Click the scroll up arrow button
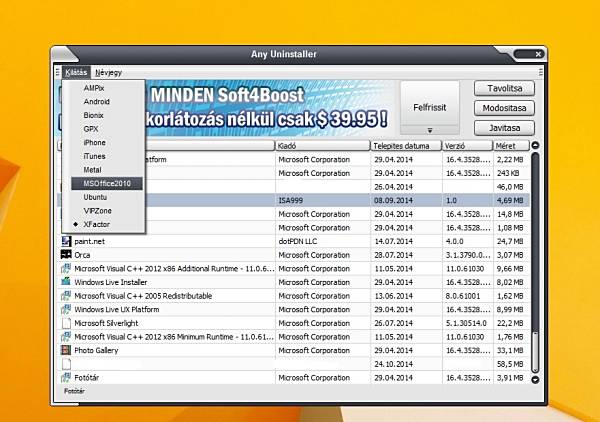Screen dimensions: 600x422 pos(535,145)
